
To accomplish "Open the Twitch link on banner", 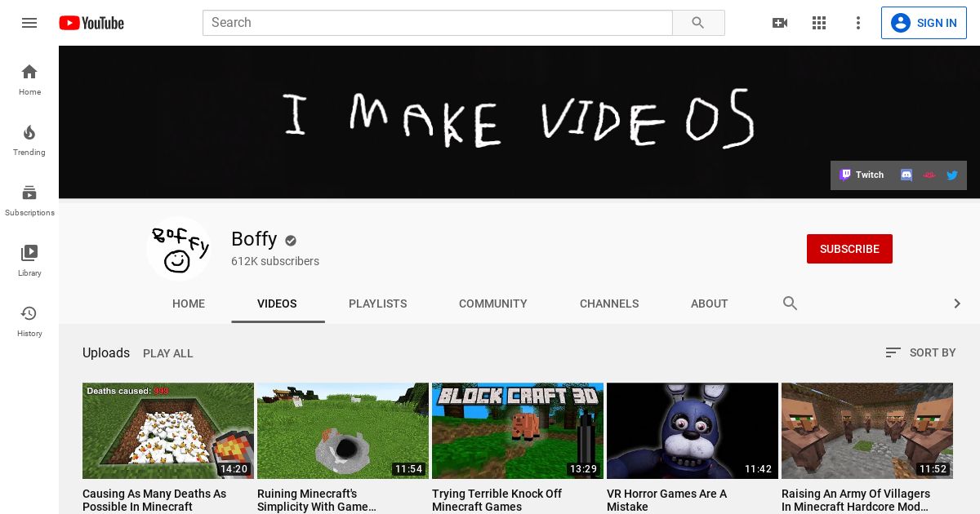I will tap(862, 175).
